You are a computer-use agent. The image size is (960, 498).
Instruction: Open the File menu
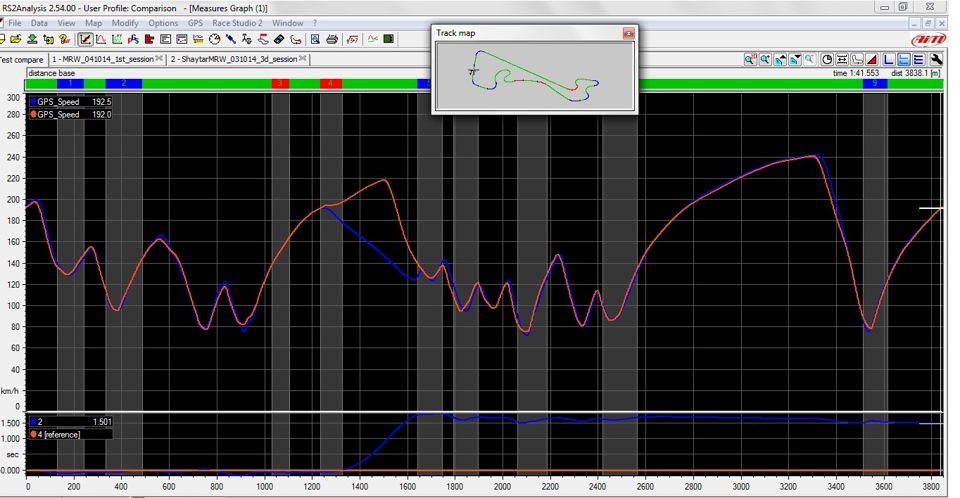coord(15,23)
